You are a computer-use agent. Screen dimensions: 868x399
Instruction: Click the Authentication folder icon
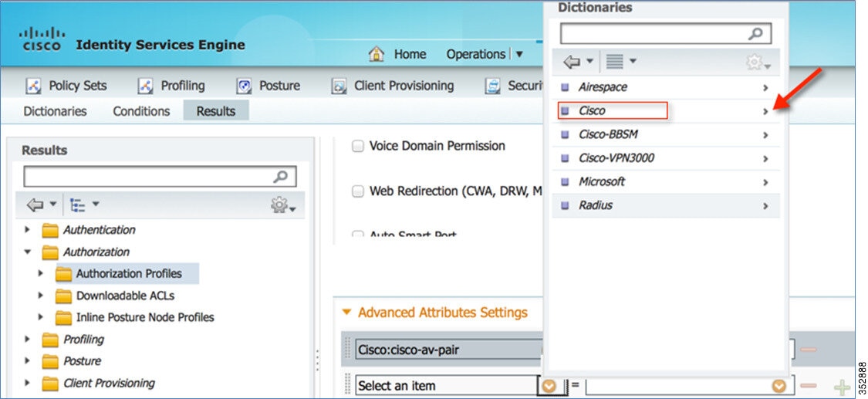(x=50, y=230)
